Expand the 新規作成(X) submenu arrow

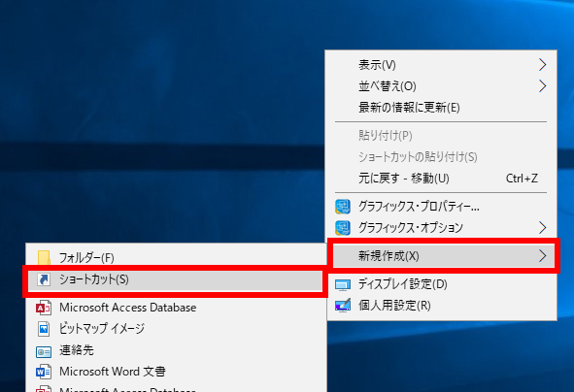pos(543,256)
